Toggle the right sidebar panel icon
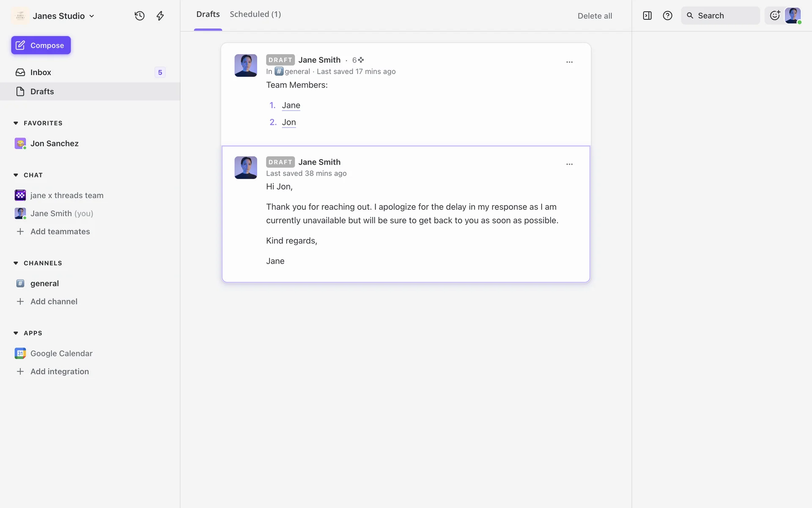The width and height of the screenshot is (812, 508). click(647, 16)
